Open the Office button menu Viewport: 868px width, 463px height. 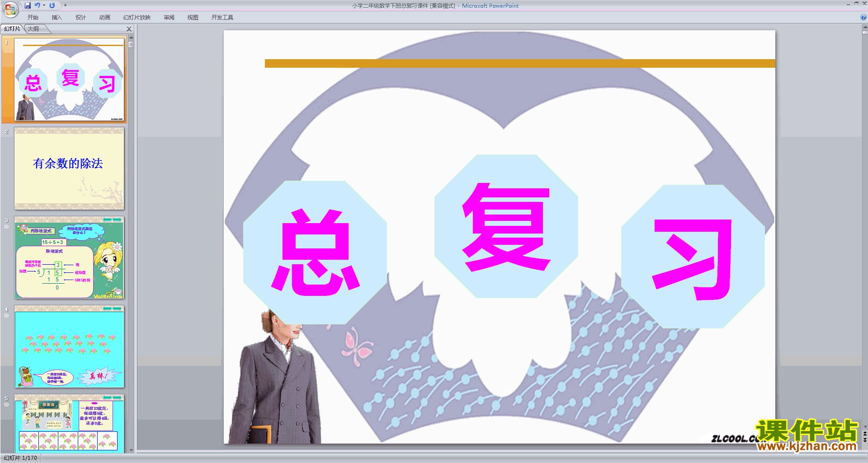pos(10,9)
